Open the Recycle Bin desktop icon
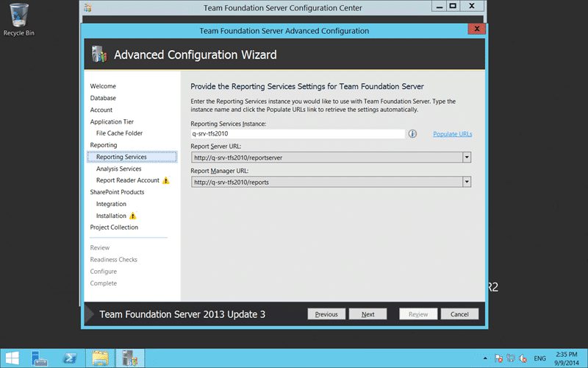588x368 pixels. point(19,20)
